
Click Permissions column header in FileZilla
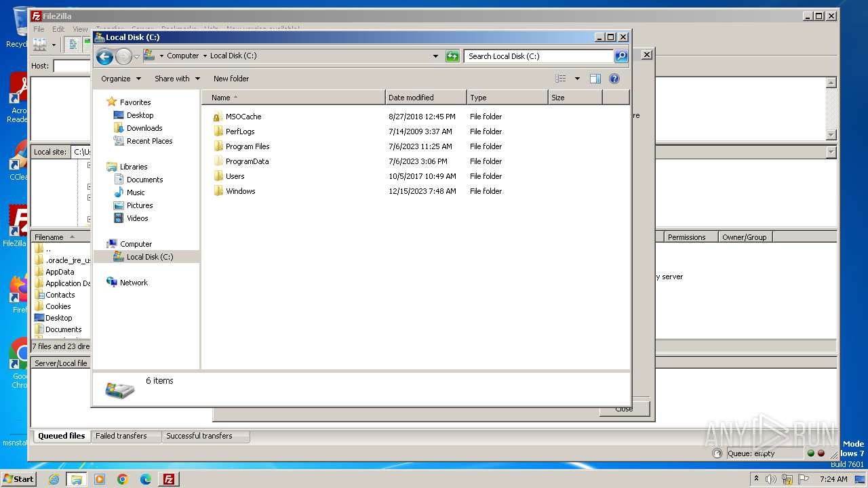coord(690,237)
